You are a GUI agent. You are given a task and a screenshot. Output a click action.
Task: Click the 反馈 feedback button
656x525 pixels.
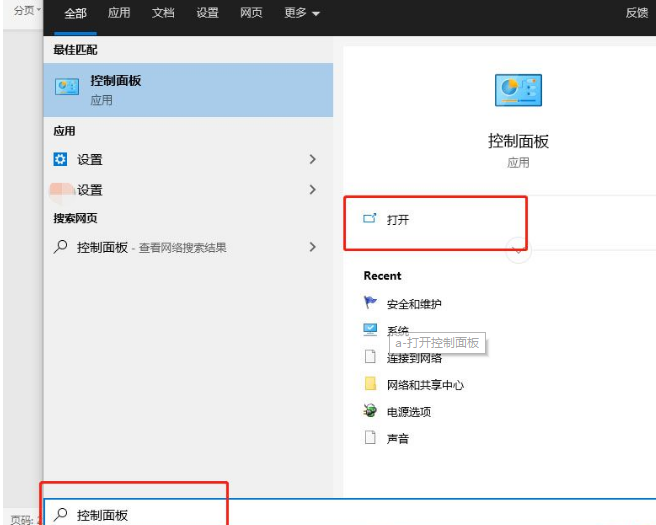[x=637, y=13]
